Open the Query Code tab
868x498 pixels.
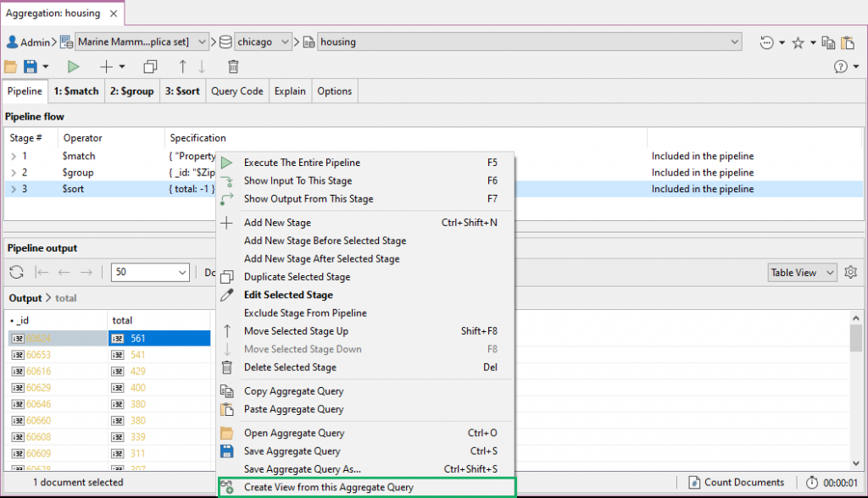pos(237,91)
